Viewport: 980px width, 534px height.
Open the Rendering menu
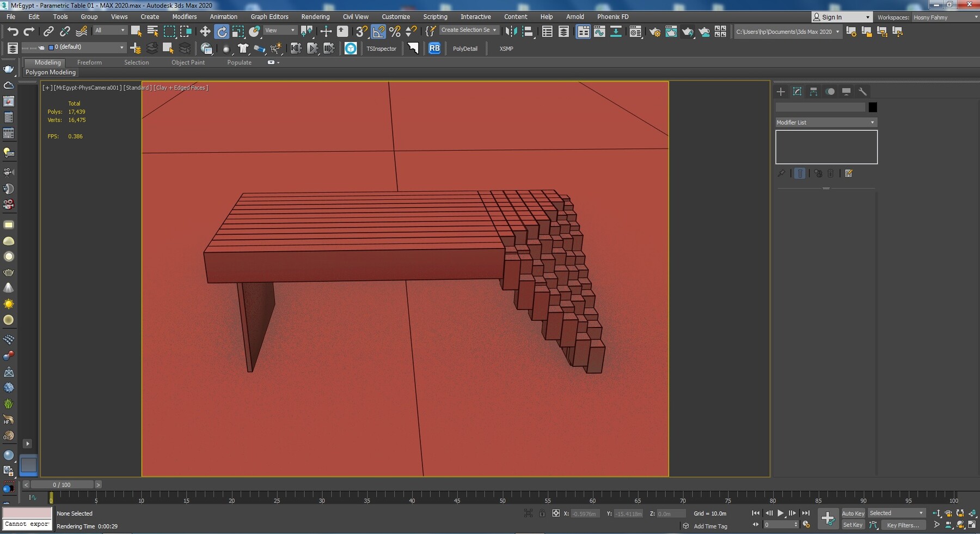tap(315, 16)
